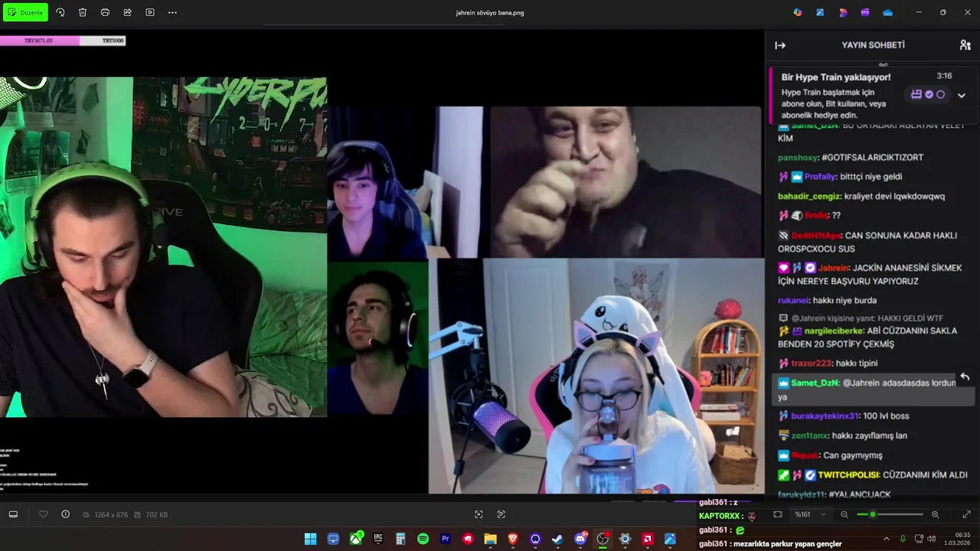Zoom in using the plus magnifier
Viewport: 980px width, 551px height.
935,514
